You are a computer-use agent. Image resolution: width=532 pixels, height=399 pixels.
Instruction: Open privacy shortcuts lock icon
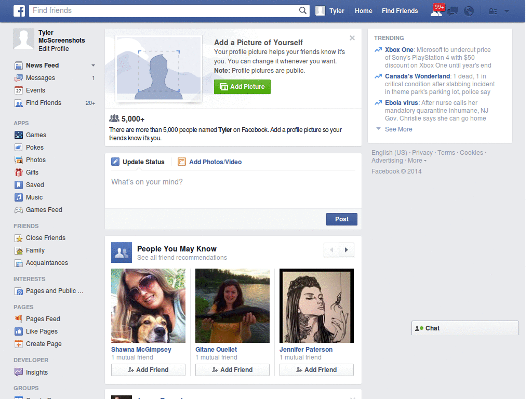coord(493,11)
